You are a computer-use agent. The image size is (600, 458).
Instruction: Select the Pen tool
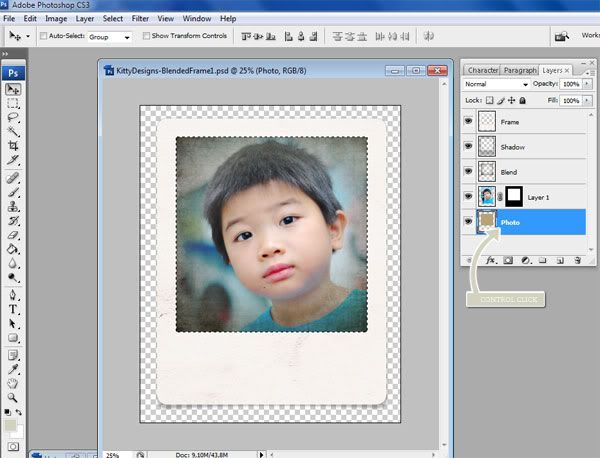(x=13, y=295)
